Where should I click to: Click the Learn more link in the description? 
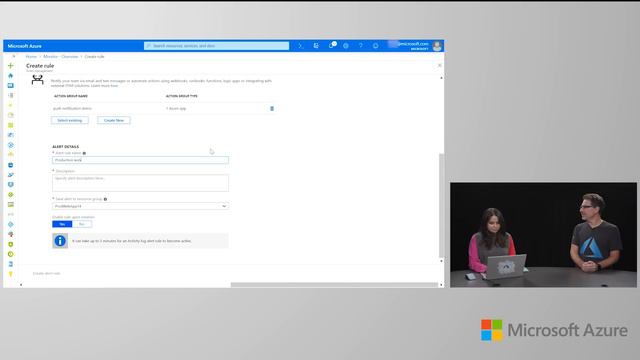click(x=104, y=86)
